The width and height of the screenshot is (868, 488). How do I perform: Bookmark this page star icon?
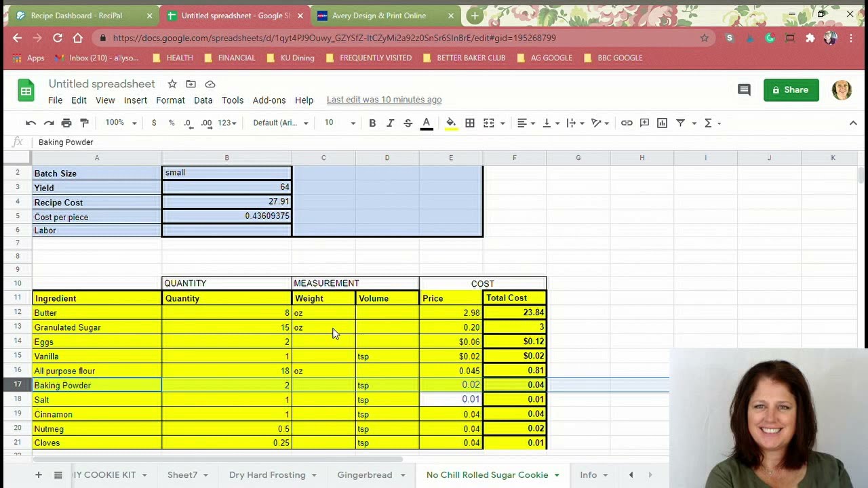pyautogui.click(x=705, y=38)
